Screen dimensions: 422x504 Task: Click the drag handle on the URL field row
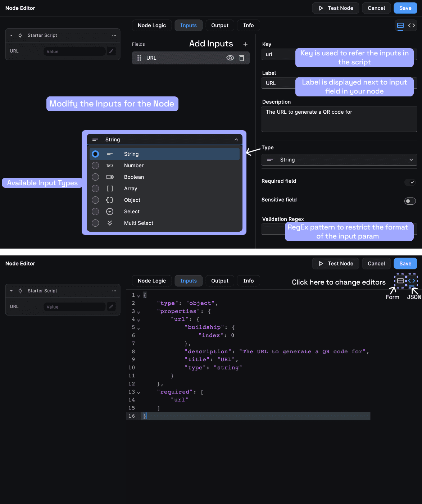(139, 58)
